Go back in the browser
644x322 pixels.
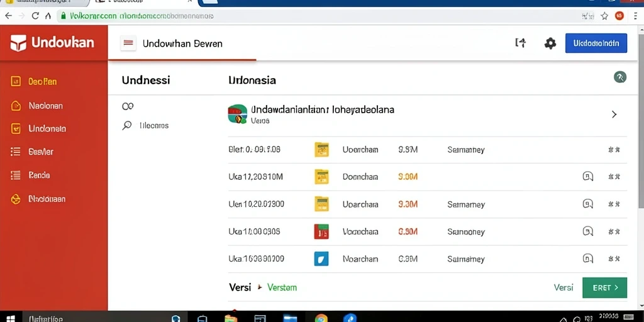point(8,16)
